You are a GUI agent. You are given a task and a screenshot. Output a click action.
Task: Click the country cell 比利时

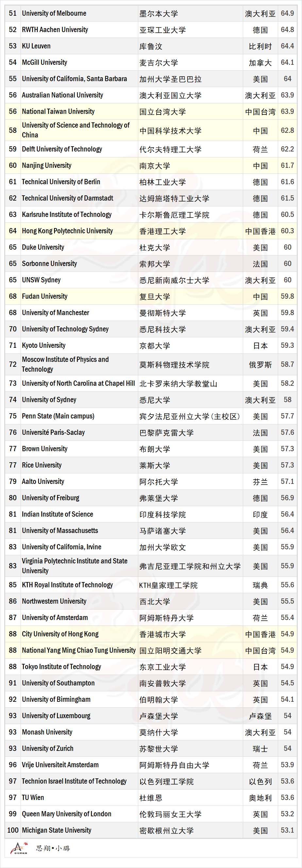click(260, 46)
